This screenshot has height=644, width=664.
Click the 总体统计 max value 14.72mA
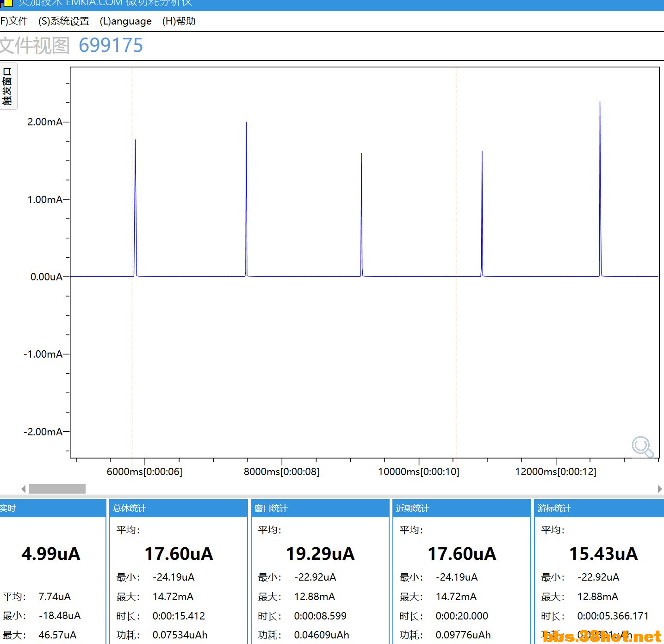pos(173,597)
